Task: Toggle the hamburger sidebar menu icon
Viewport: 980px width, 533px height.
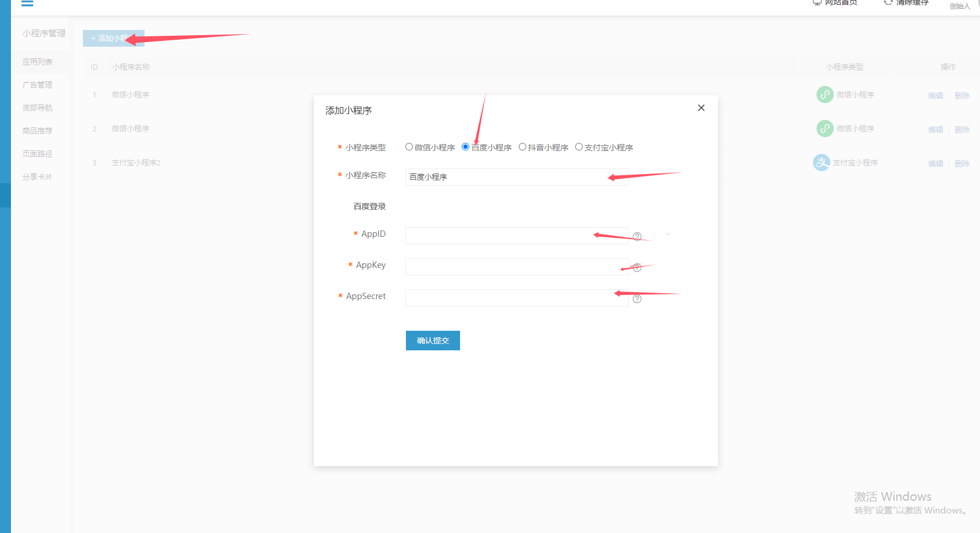Action: 27,3
